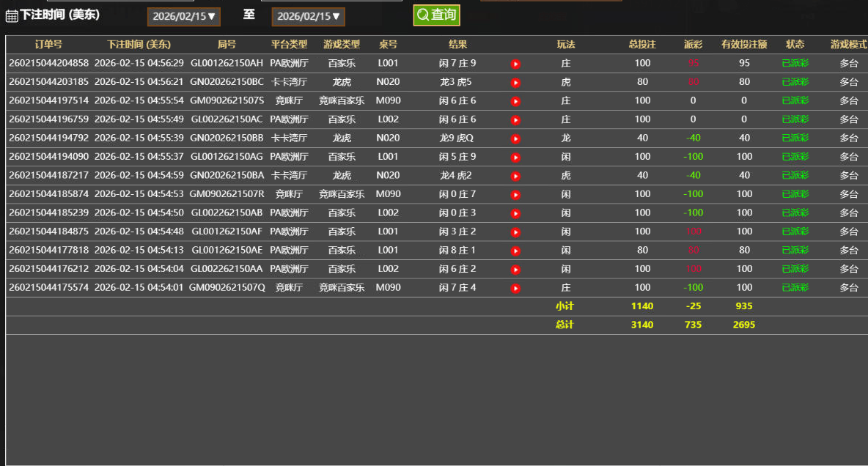Select the 有效投注额 column header
This screenshot has height=466, width=868.
[x=744, y=45]
